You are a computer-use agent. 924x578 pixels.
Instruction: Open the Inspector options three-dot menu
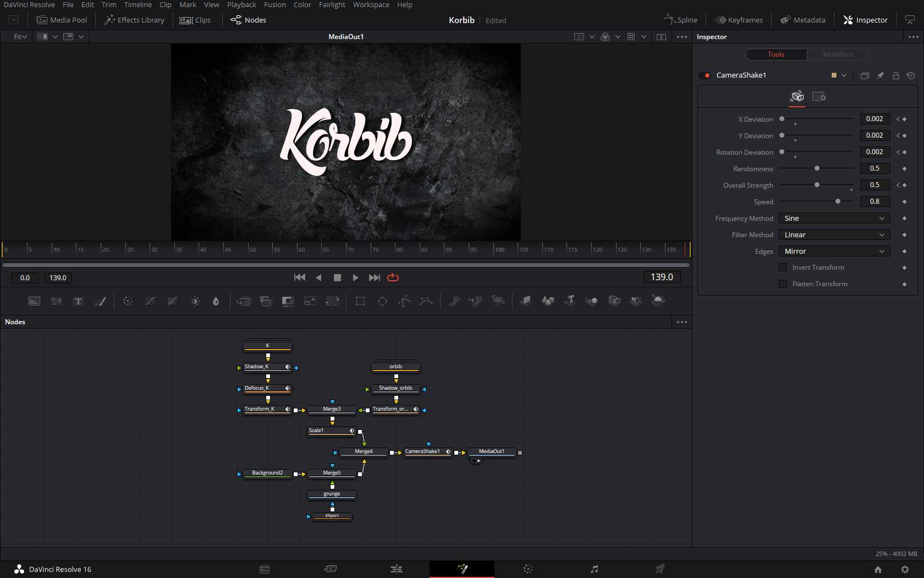coord(913,37)
